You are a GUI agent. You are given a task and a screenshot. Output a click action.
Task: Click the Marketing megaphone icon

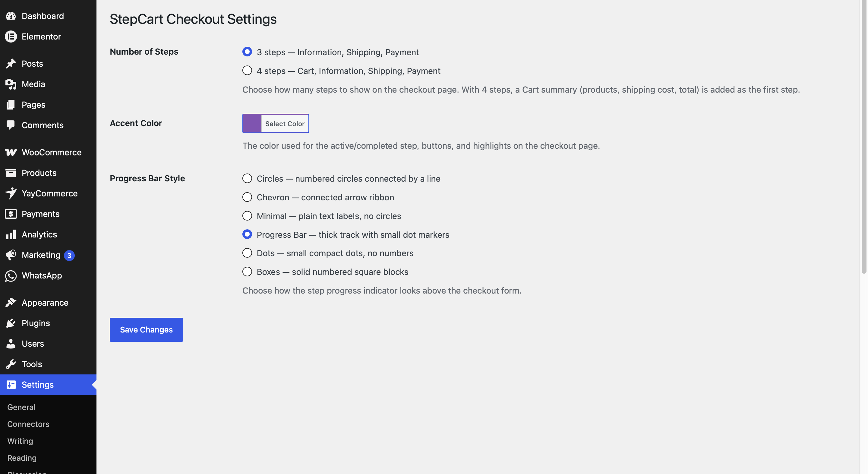click(x=11, y=255)
